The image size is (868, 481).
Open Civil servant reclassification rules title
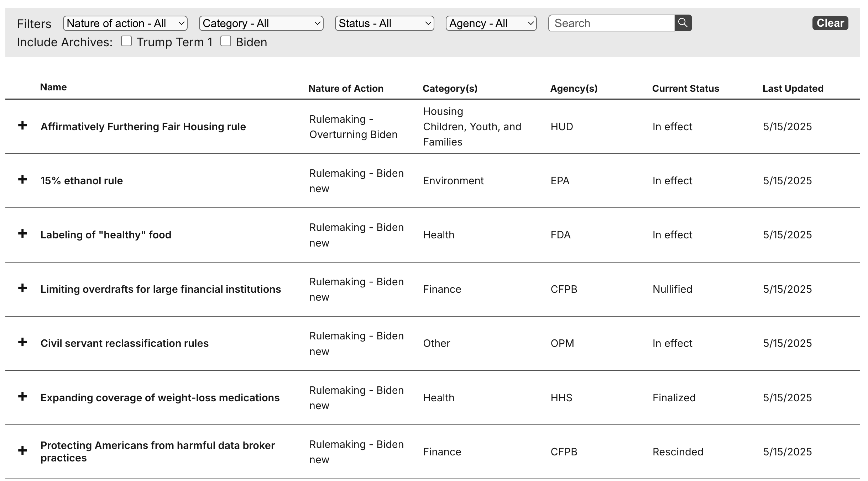click(x=124, y=343)
